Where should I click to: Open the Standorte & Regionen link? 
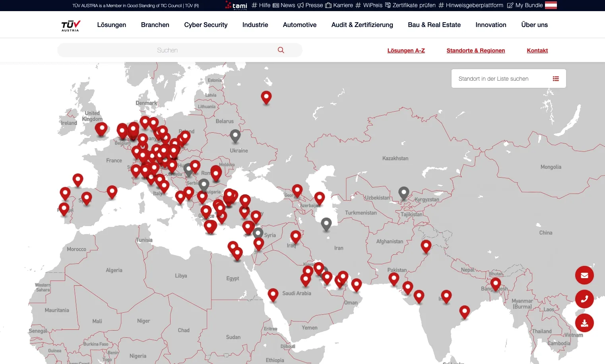[x=475, y=50]
